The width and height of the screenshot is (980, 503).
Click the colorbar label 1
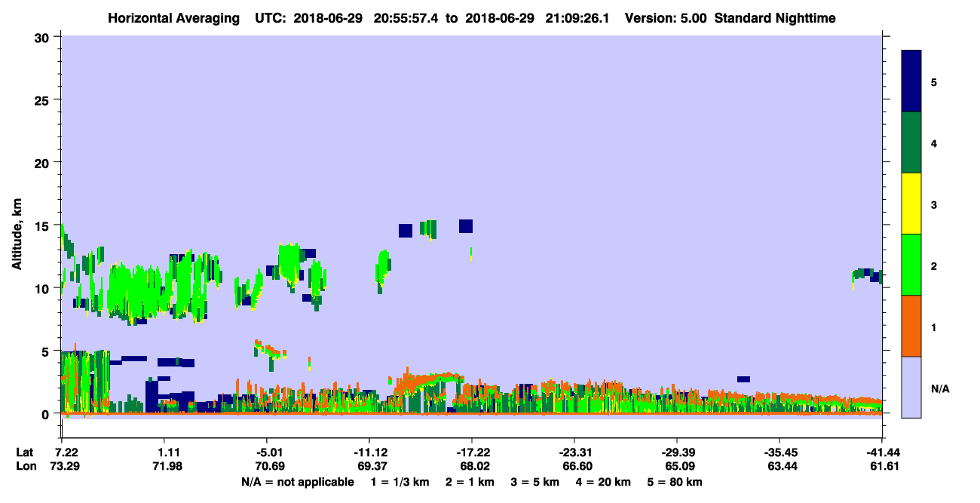click(x=934, y=327)
